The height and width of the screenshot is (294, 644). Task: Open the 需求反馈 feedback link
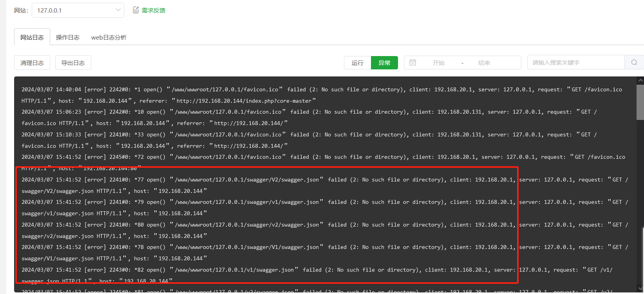click(153, 10)
